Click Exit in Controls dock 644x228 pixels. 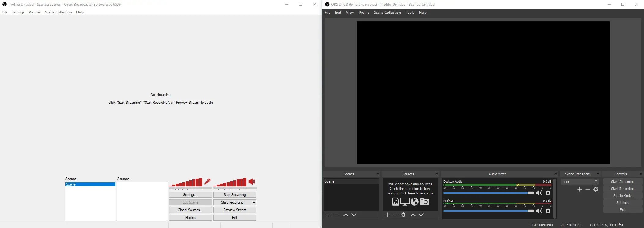click(623, 210)
